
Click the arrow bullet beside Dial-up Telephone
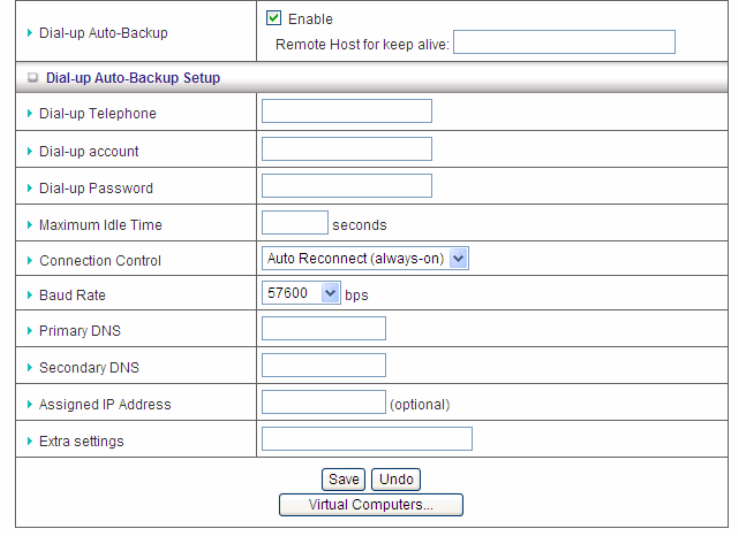click(x=29, y=113)
